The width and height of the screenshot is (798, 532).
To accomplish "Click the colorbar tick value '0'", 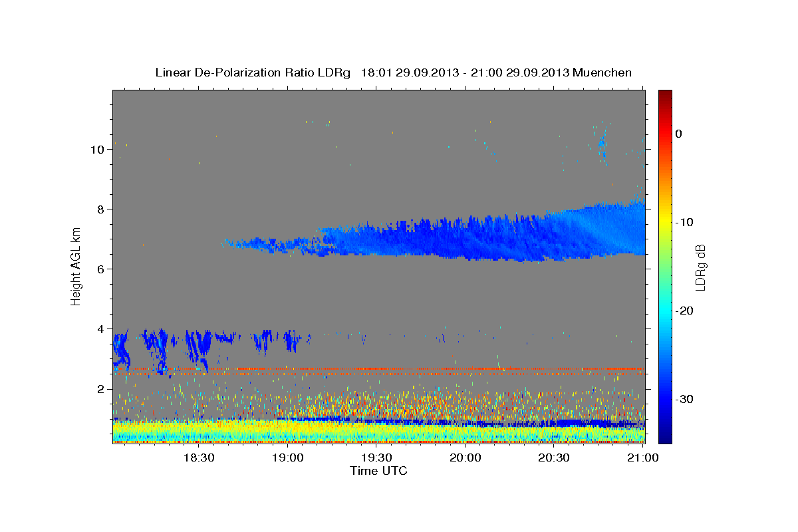I will tap(679, 134).
